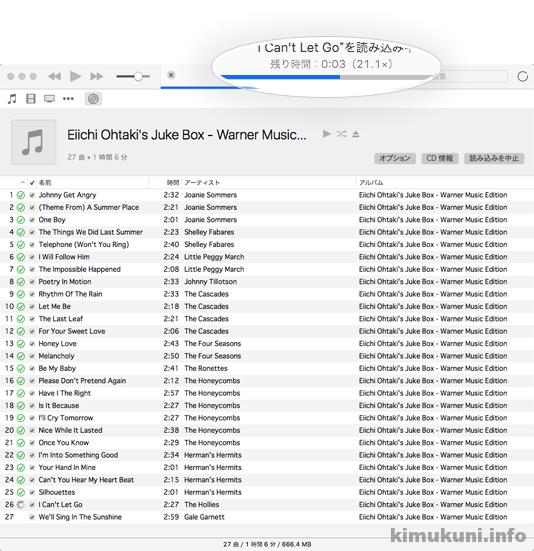Click artist Johnny Tillotson in row 8
This screenshot has height=551, width=534.
pyautogui.click(x=210, y=282)
